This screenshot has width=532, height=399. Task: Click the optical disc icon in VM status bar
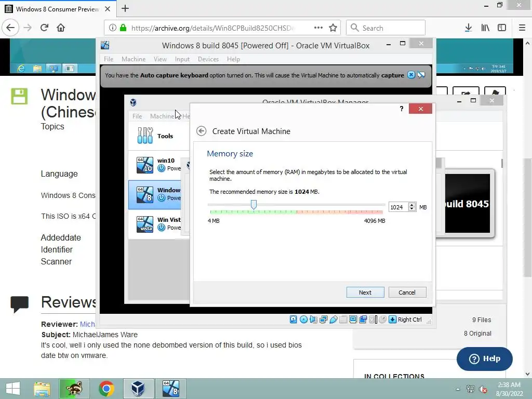click(303, 320)
